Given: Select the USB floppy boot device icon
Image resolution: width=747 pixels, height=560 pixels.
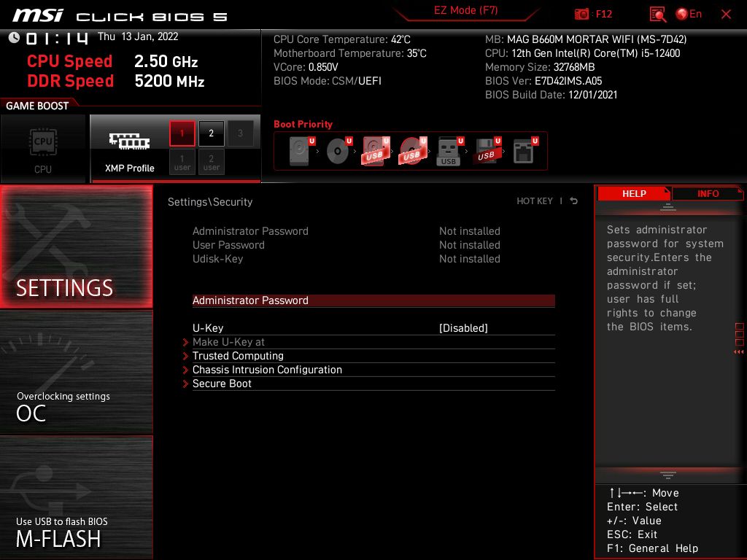Looking at the screenshot, I should [x=487, y=151].
